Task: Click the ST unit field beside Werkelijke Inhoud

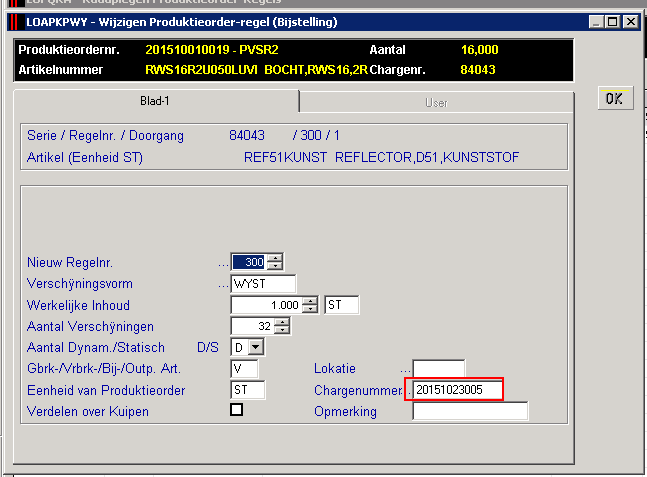Action: tap(342, 305)
